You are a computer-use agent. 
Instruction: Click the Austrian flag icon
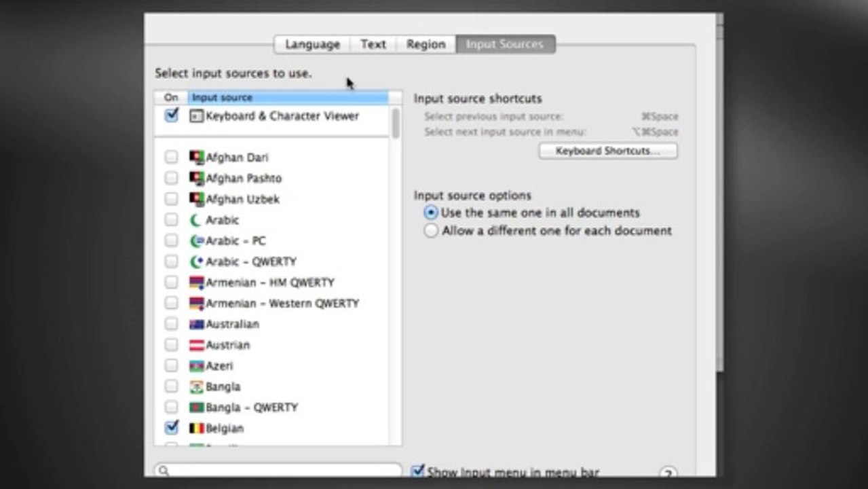click(x=197, y=345)
